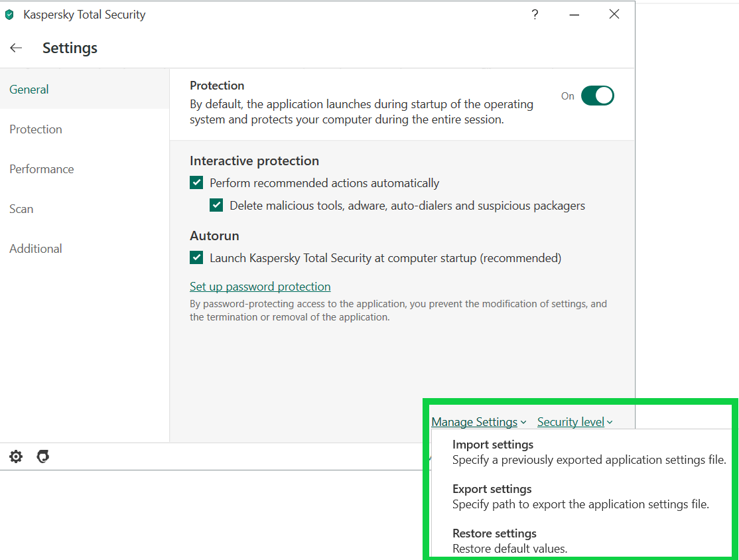Turn off the Protection toggle switch
This screenshot has height=560, width=739.
pyautogui.click(x=597, y=96)
